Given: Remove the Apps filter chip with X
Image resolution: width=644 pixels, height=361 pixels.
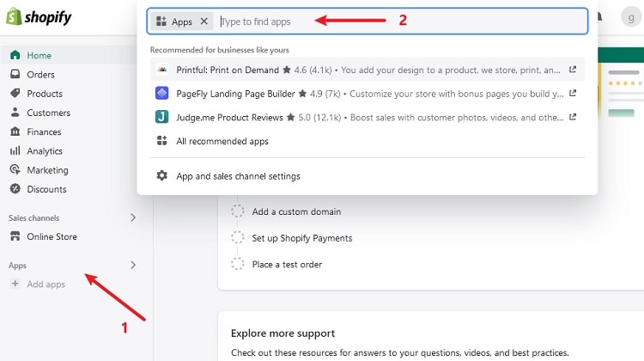Looking at the screenshot, I should click(204, 21).
